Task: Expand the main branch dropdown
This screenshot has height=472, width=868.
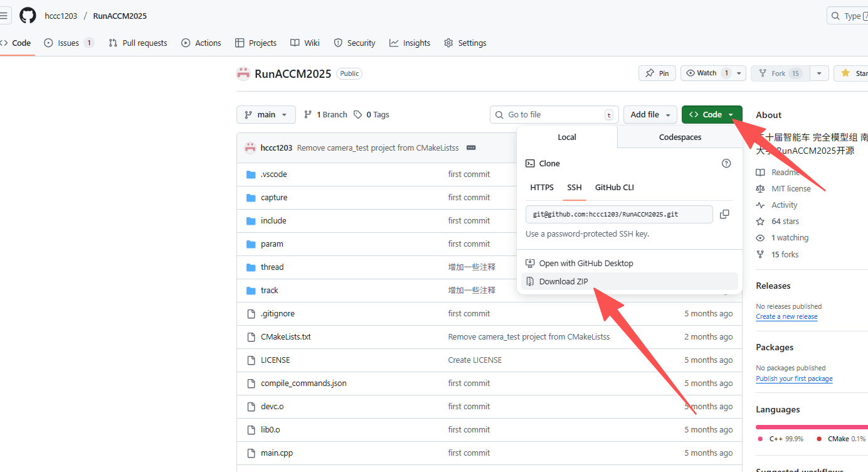Action: pyautogui.click(x=266, y=115)
